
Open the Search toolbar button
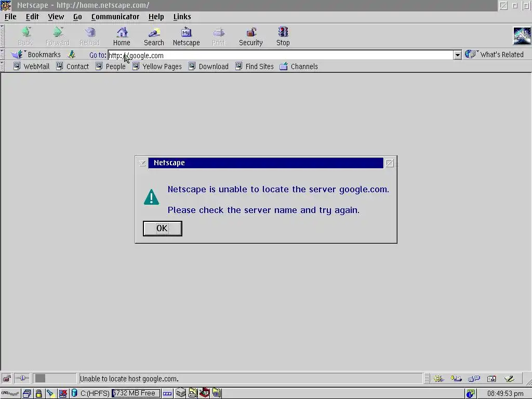coord(154,36)
